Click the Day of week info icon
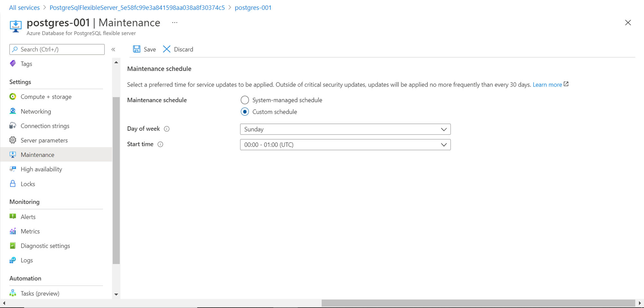The width and height of the screenshot is (644, 308). 167,129
